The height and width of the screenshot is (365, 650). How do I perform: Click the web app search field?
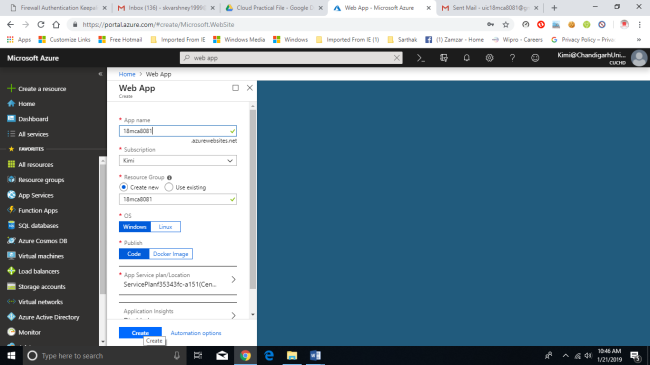[x=290, y=58]
